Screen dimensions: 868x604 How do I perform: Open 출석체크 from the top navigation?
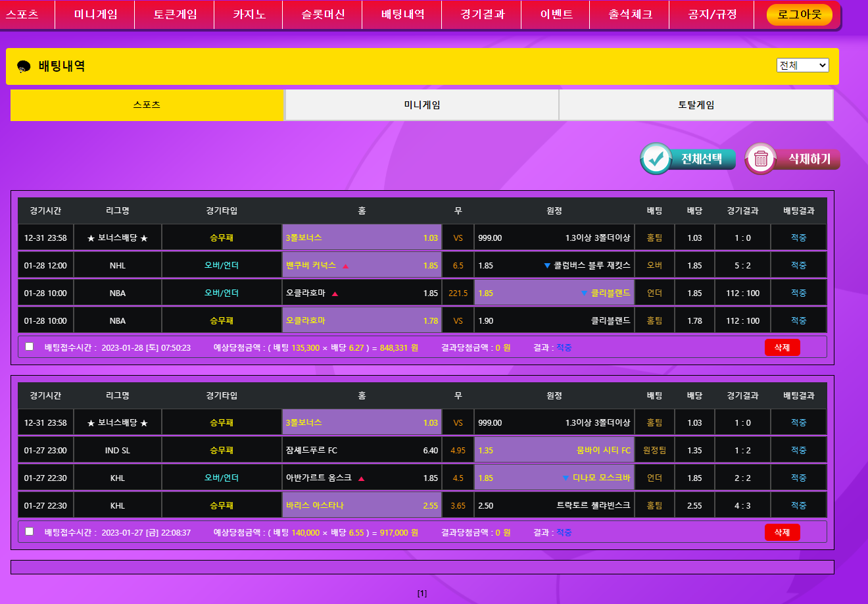pyautogui.click(x=630, y=14)
